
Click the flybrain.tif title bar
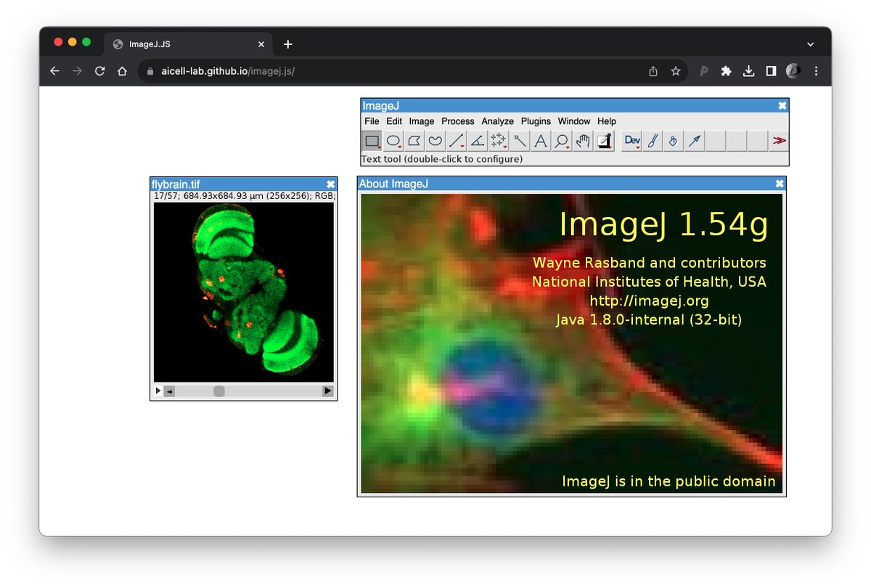[244, 184]
